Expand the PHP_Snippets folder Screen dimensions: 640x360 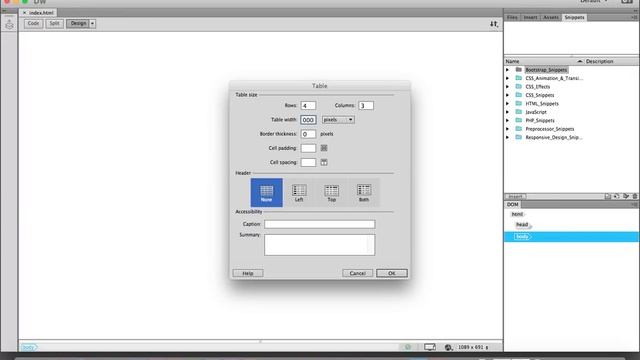point(508,120)
